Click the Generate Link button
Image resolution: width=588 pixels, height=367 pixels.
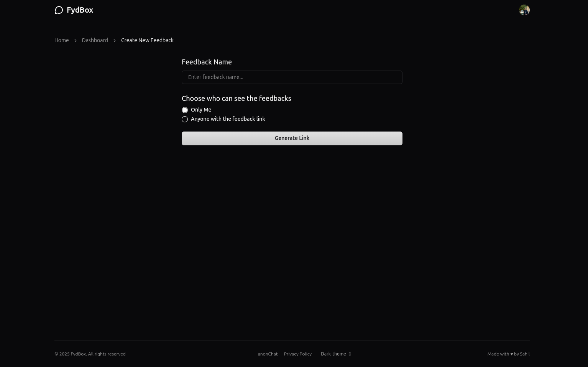(292, 138)
